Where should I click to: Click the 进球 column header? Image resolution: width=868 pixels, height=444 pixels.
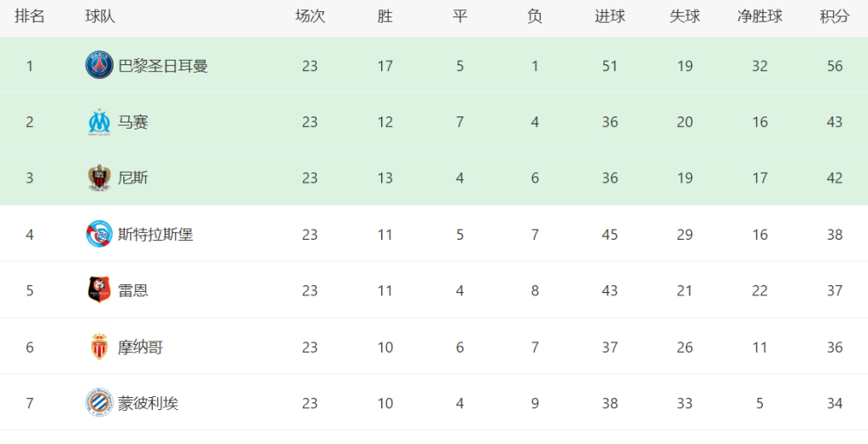pos(610,17)
